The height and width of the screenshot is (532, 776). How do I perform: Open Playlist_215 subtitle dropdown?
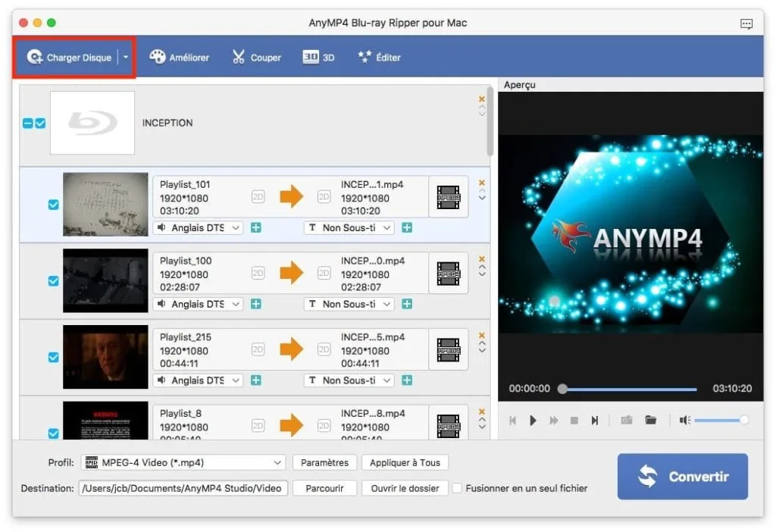pyautogui.click(x=349, y=380)
